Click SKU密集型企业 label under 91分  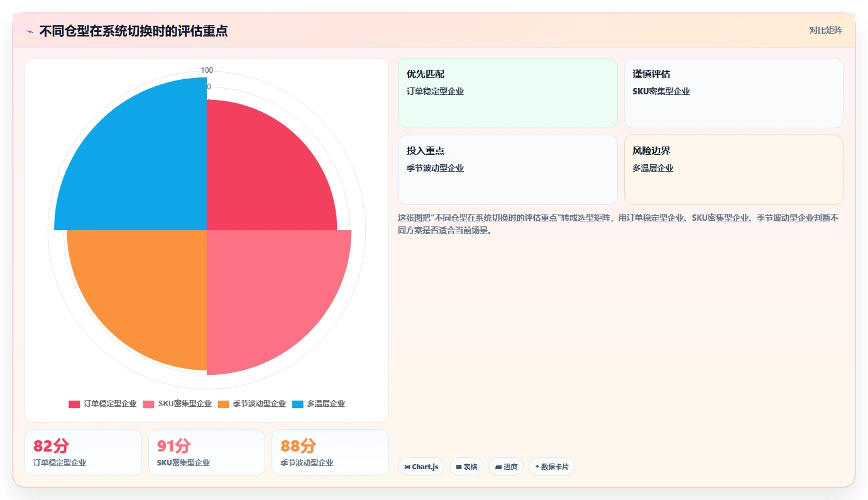pos(184,462)
